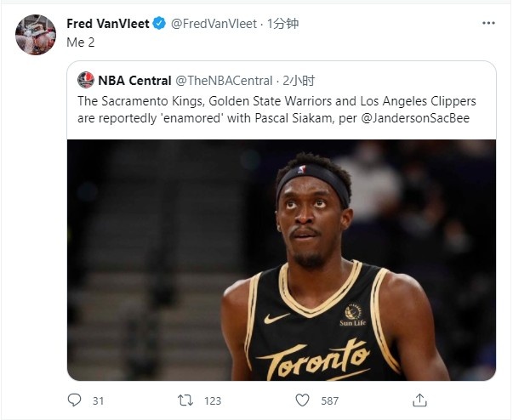Open the @JandersonSacBee mention link

tap(415, 118)
